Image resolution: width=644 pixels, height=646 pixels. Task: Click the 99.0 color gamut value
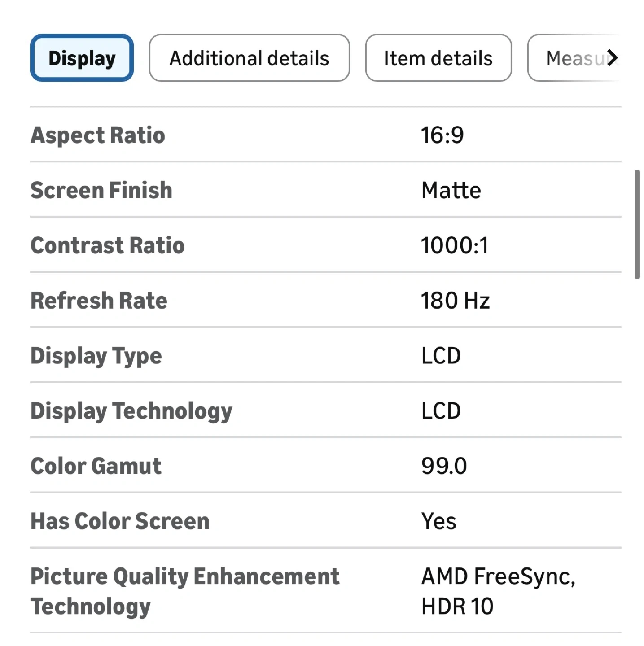(x=444, y=466)
